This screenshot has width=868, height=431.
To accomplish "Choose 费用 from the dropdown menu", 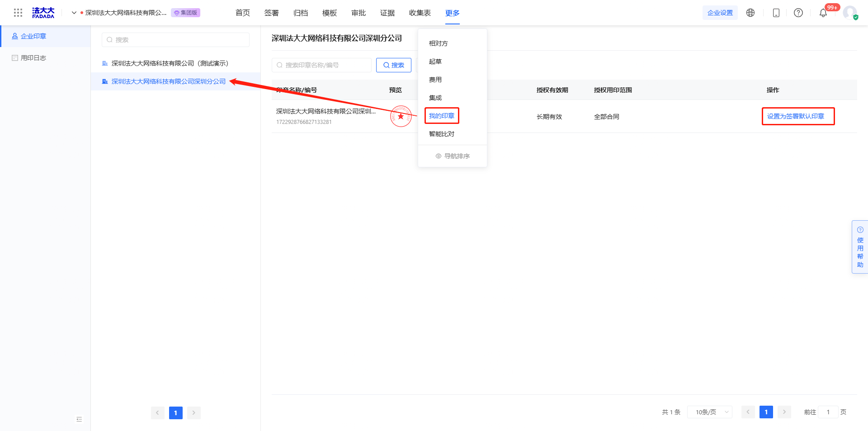I will pyautogui.click(x=453, y=80).
